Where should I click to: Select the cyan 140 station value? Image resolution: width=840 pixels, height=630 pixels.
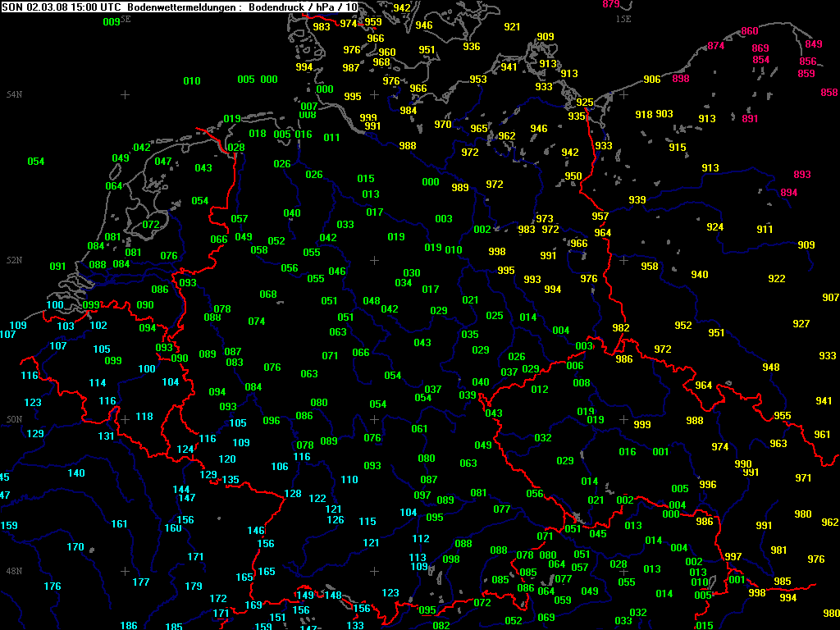click(x=75, y=473)
